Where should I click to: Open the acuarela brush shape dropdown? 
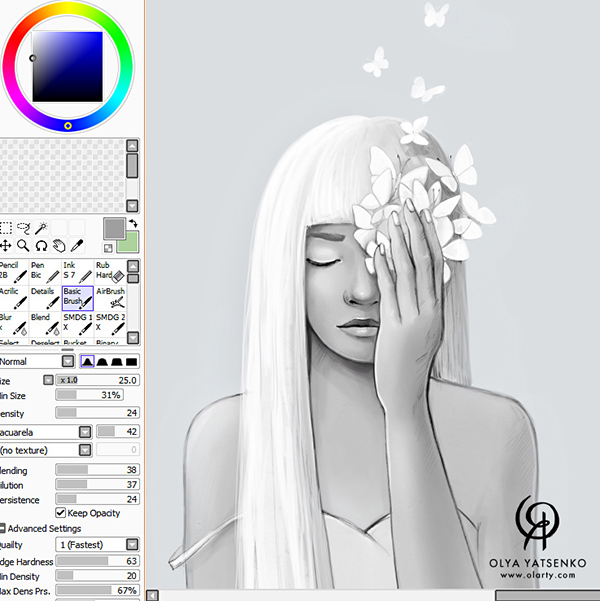point(85,432)
